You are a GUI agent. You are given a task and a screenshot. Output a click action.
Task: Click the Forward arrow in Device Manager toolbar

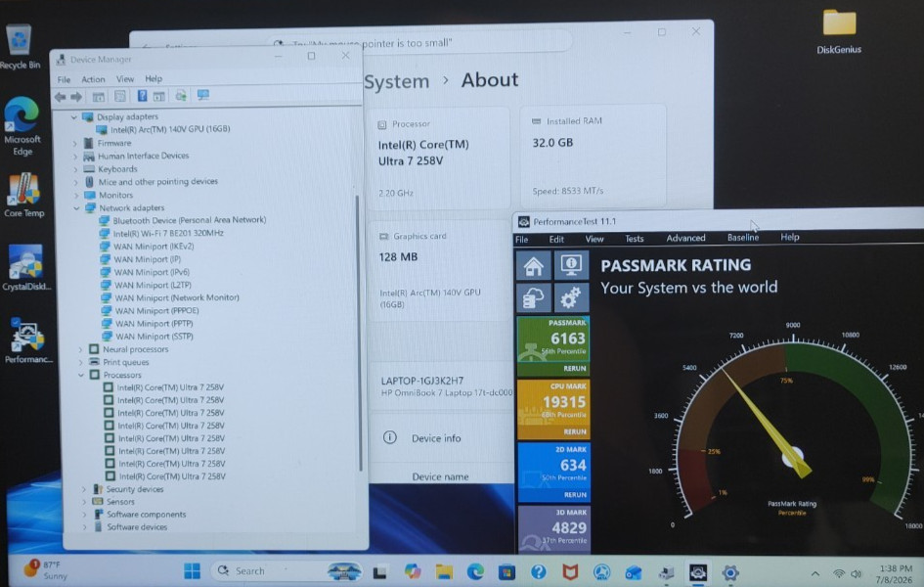(x=76, y=97)
